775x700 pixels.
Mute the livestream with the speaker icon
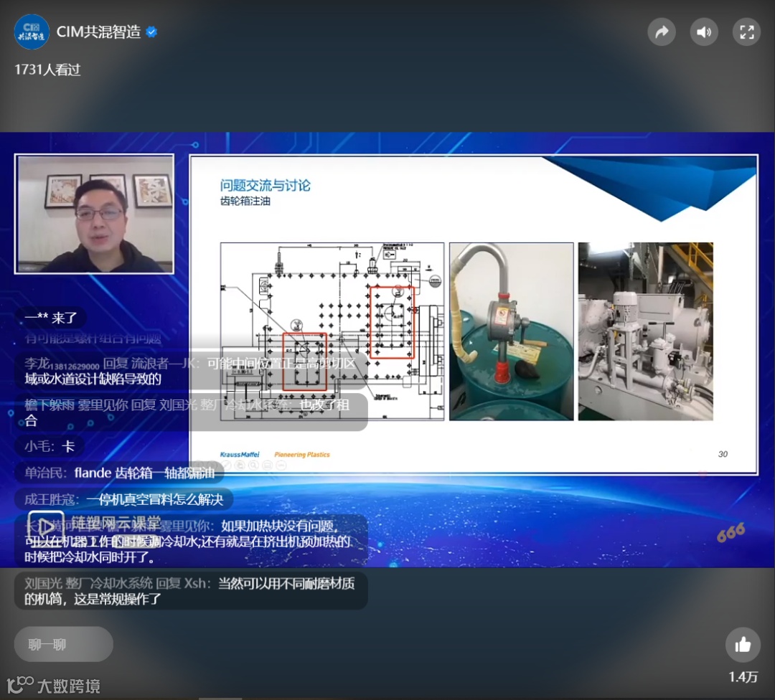(x=704, y=32)
